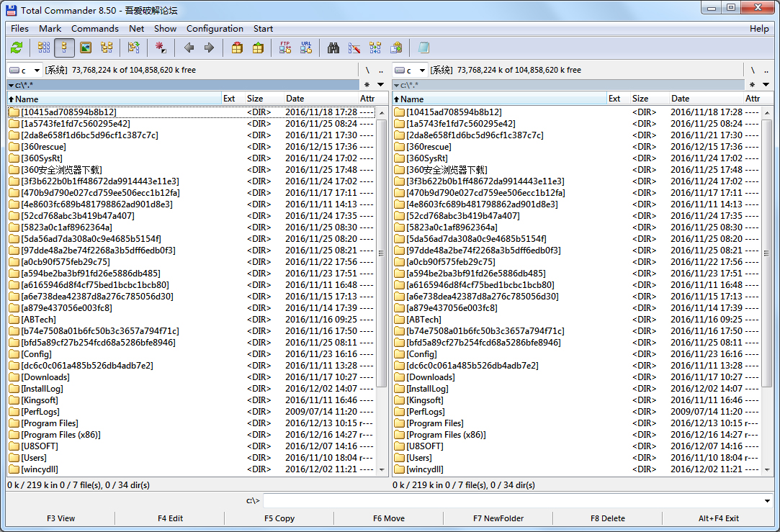Open the Configuration menu

[215, 29]
